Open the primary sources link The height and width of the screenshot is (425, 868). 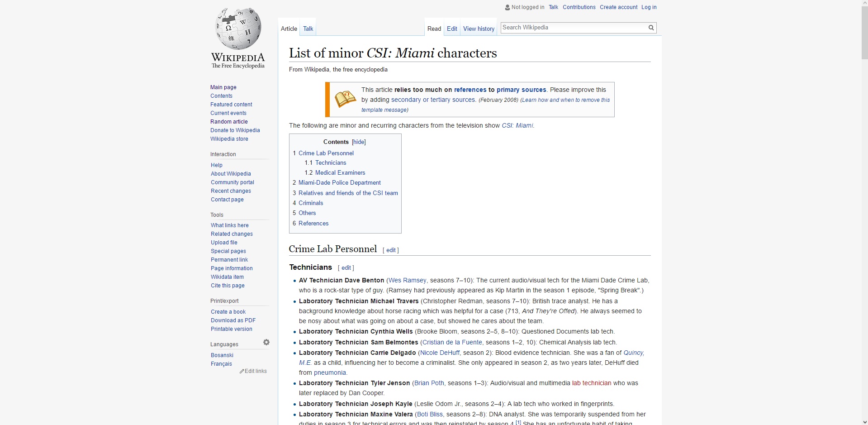pyautogui.click(x=522, y=90)
